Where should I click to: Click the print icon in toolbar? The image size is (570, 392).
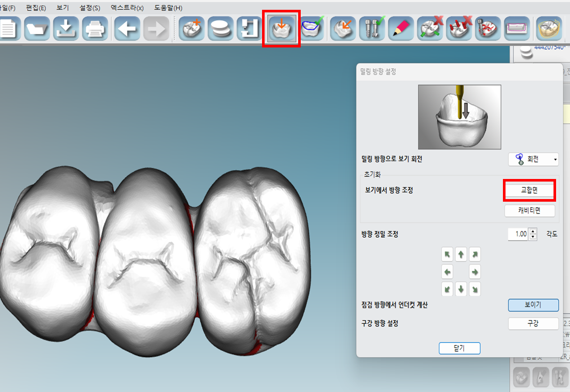pyautogui.click(x=95, y=28)
